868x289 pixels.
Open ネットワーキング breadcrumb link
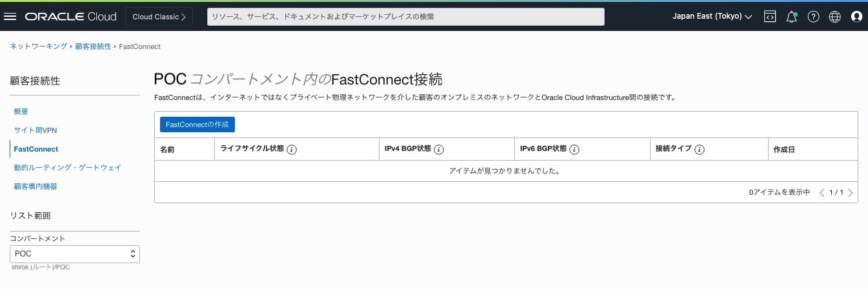(38, 46)
